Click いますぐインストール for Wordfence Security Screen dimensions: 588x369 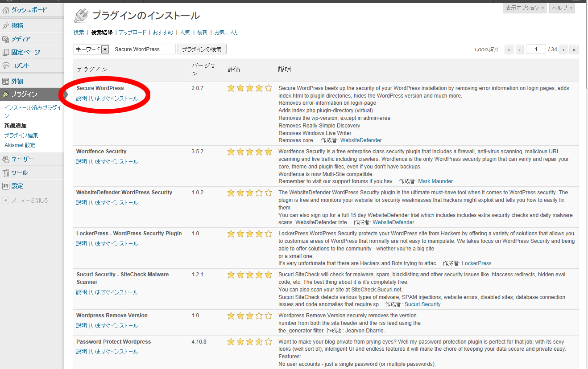coord(115,162)
